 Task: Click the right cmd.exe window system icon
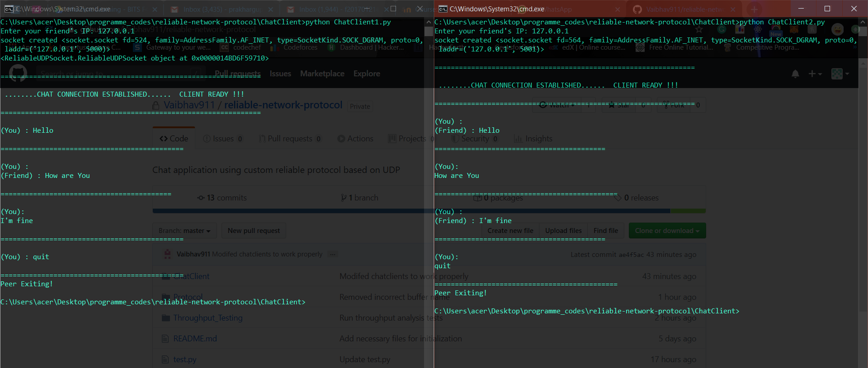pos(443,9)
